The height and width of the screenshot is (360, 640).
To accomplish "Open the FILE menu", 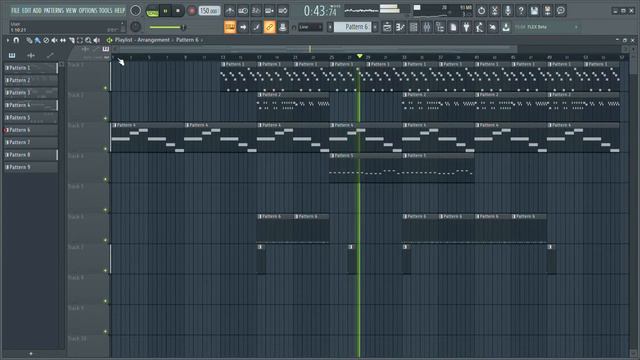I will point(15,11).
